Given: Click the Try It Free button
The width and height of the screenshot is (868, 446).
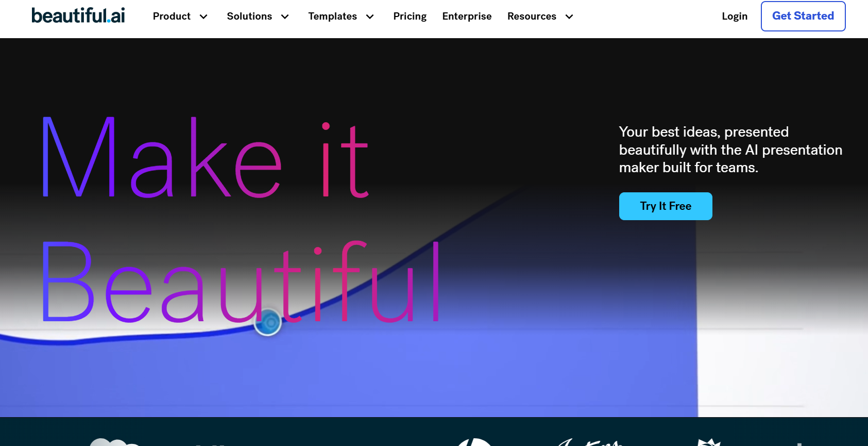Looking at the screenshot, I should point(666,206).
